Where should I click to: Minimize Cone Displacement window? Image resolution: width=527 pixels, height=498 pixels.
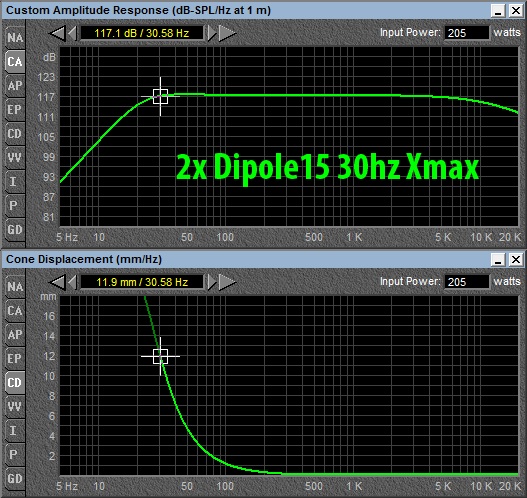[x=498, y=260]
